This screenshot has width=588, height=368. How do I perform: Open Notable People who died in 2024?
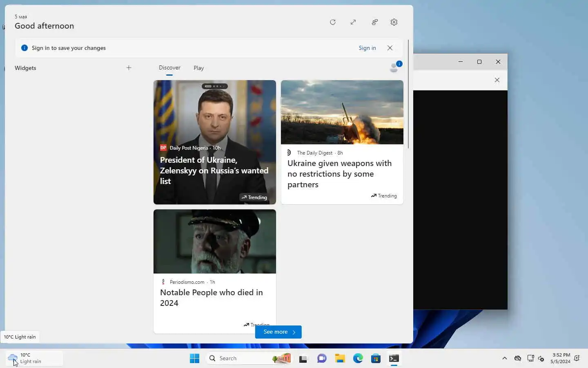pos(211,298)
